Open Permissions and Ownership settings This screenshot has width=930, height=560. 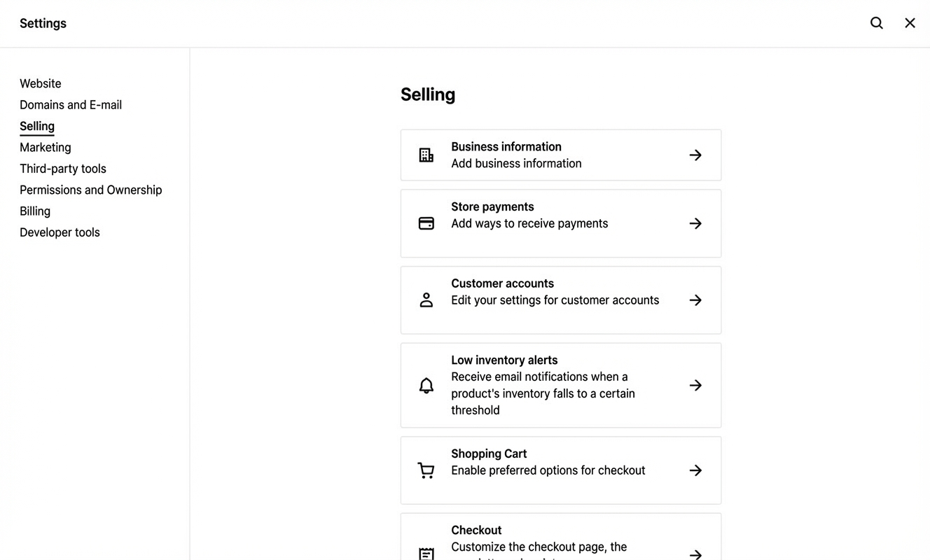pyautogui.click(x=91, y=190)
